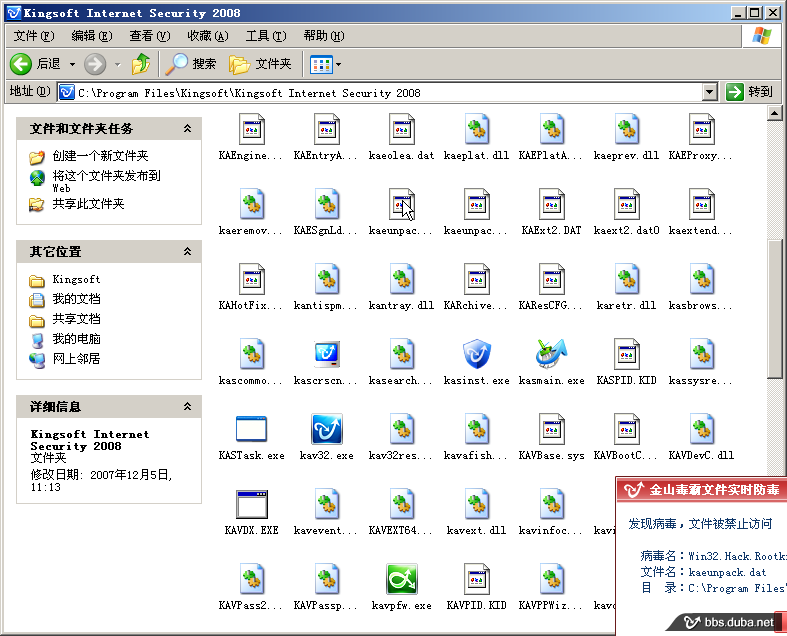The width and height of the screenshot is (787, 636).
Task: Select the KAHotFix file icon
Action: tap(251, 279)
